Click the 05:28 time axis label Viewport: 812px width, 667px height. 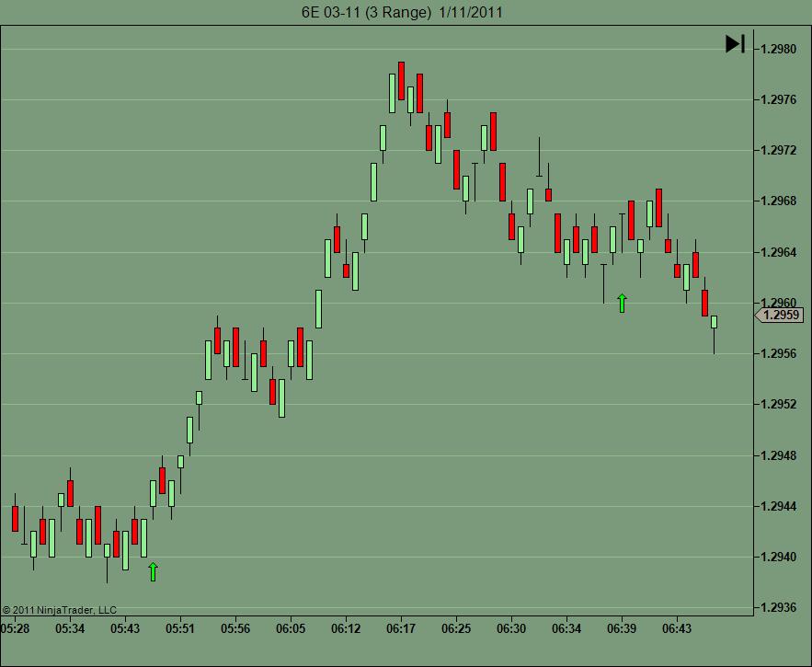[15, 628]
